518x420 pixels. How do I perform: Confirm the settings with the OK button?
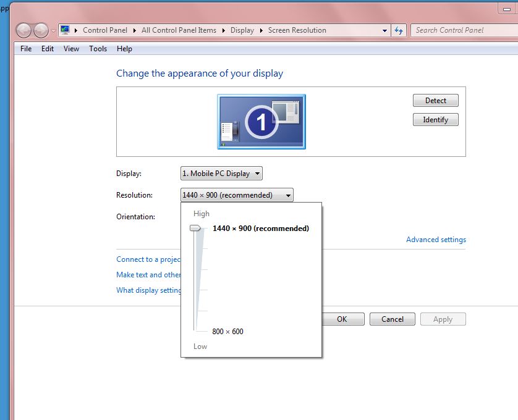point(342,319)
